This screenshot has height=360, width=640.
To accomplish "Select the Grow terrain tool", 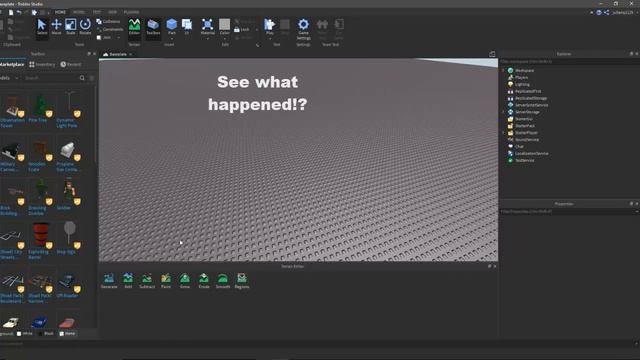I will (185, 281).
